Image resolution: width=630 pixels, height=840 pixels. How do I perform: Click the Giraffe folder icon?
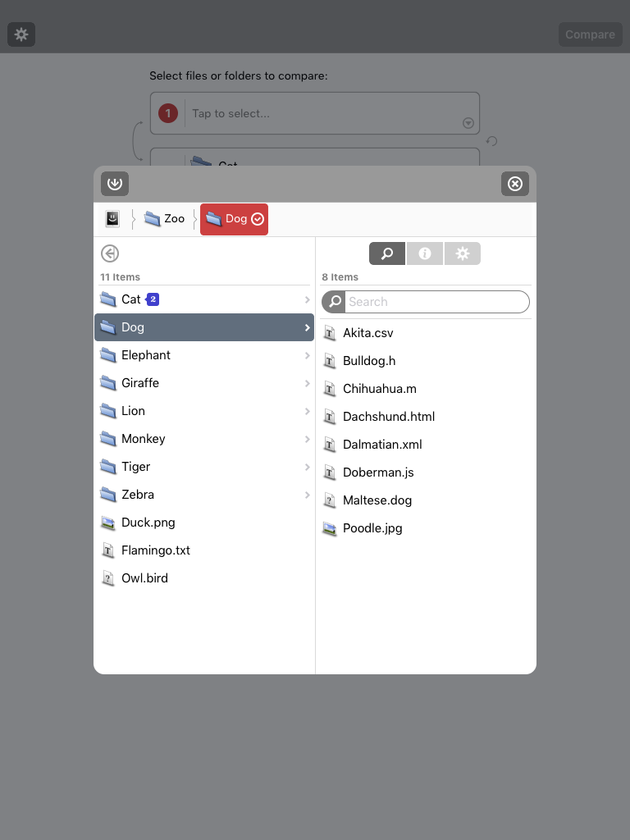[108, 382]
